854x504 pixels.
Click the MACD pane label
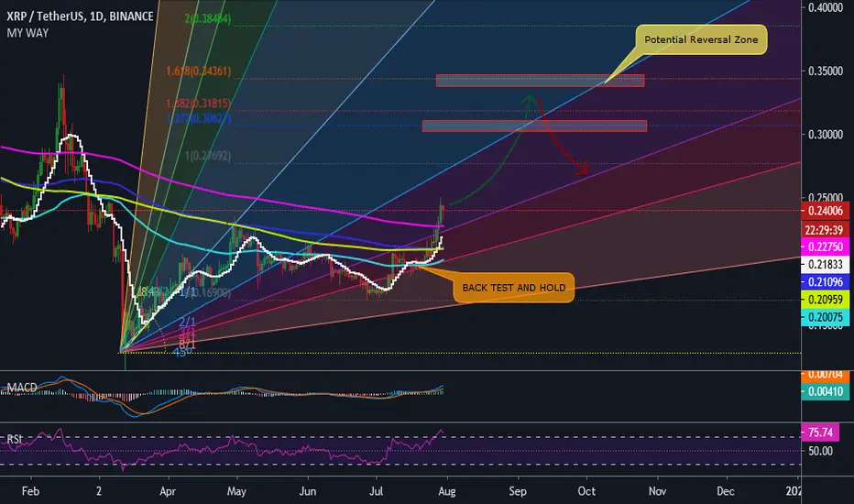[22, 388]
